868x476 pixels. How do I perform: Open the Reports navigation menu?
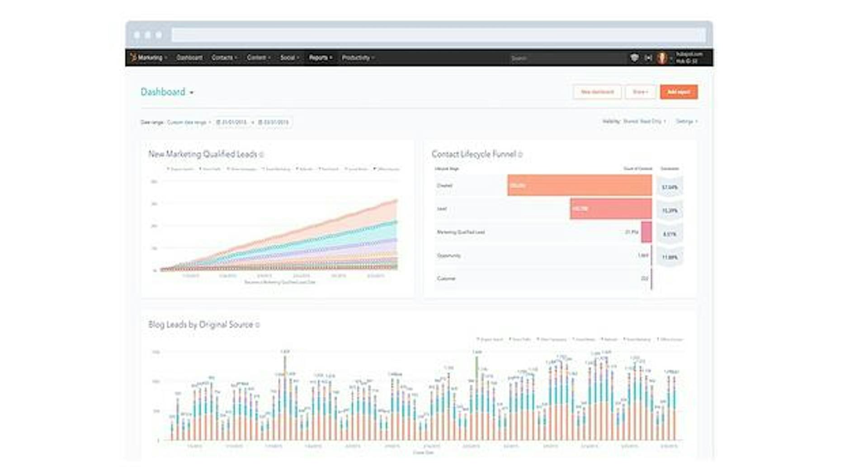[x=321, y=57]
